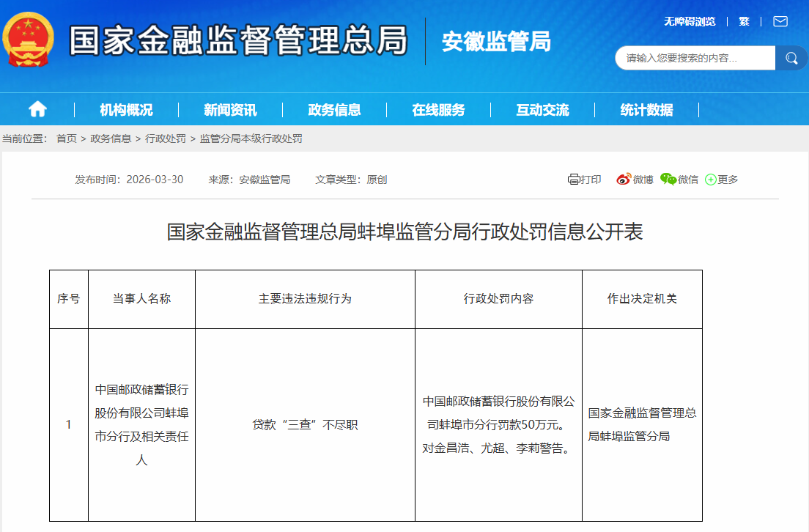Open the 政务信息 menu
The image size is (809, 532).
pos(334,110)
